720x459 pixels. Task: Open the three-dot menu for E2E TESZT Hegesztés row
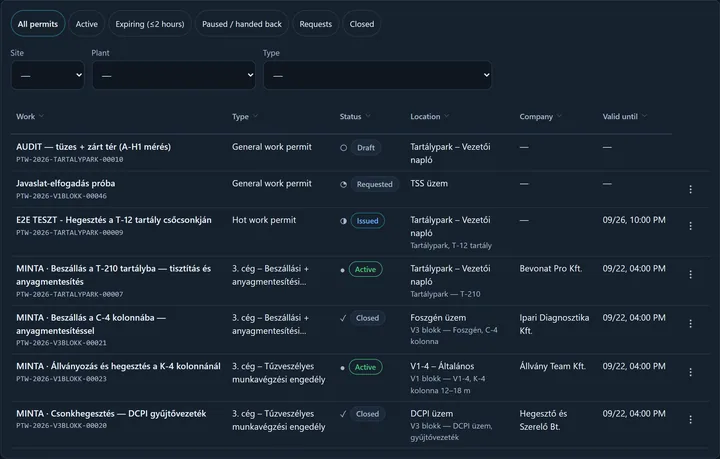(x=690, y=226)
